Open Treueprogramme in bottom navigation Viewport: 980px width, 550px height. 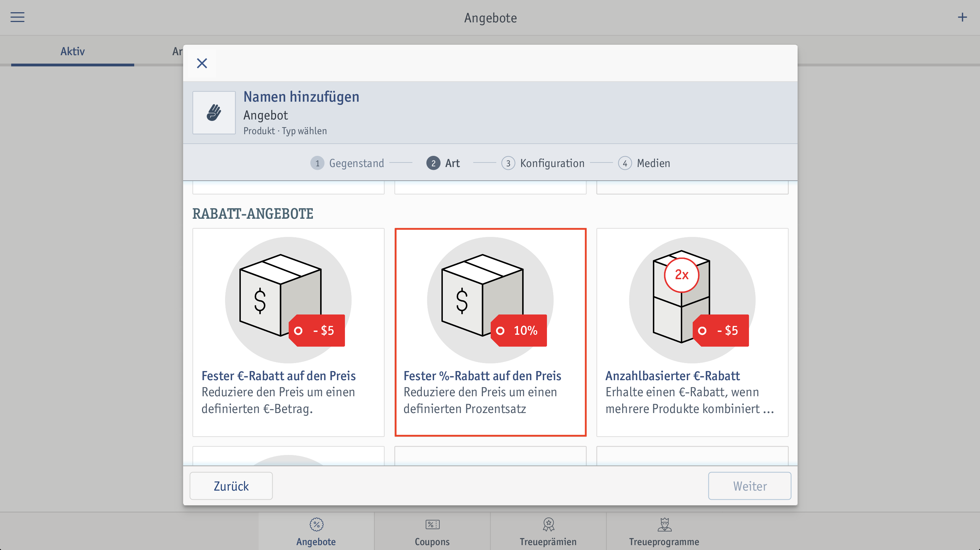[664, 531]
